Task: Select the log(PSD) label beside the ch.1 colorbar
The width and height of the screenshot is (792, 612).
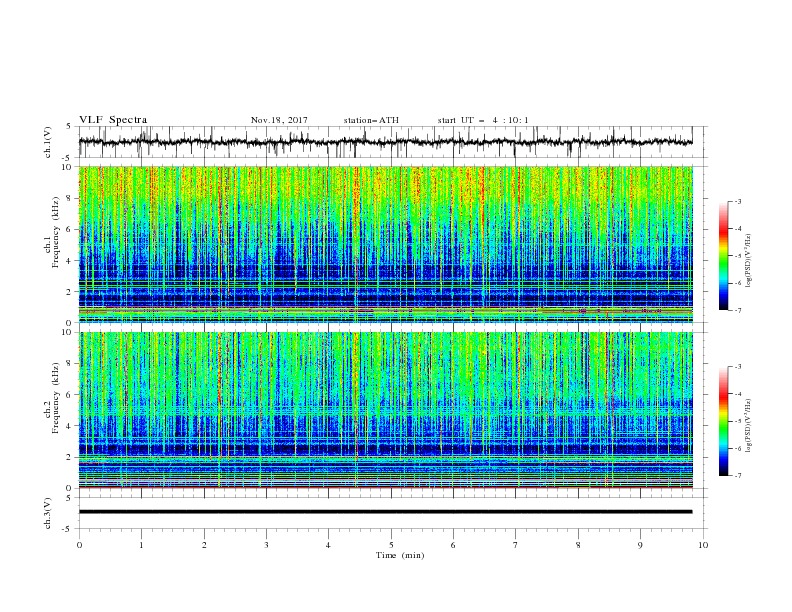Action: (x=749, y=260)
